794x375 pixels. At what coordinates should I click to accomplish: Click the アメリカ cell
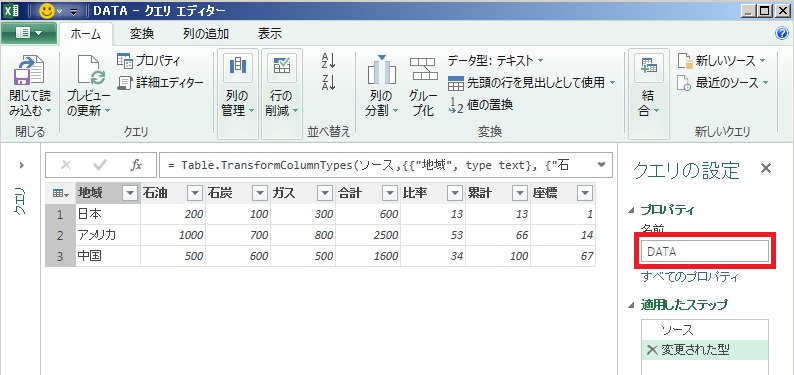coord(108,235)
